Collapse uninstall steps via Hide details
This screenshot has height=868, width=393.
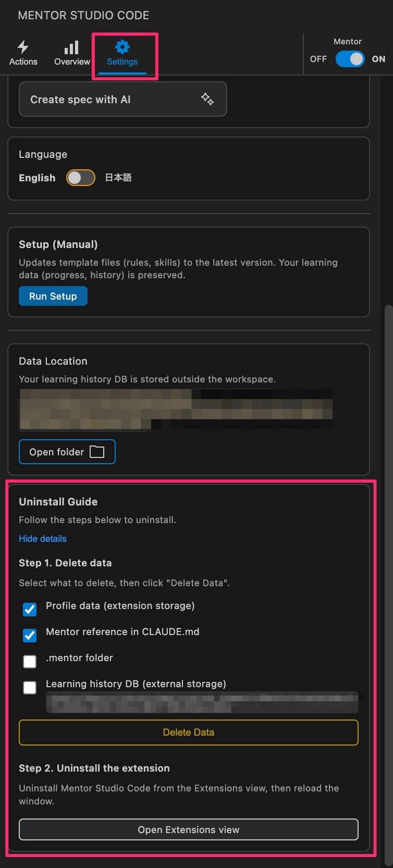point(42,539)
